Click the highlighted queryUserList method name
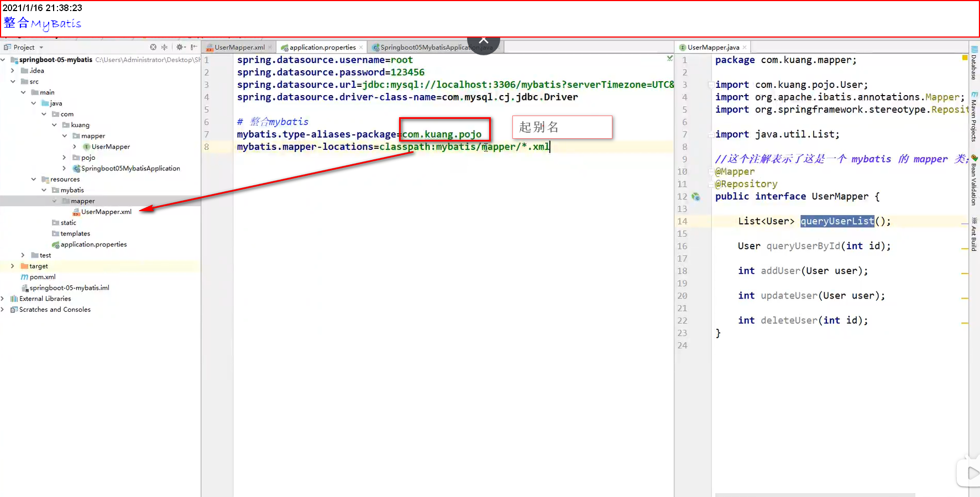This screenshot has height=497, width=980. click(837, 221)
